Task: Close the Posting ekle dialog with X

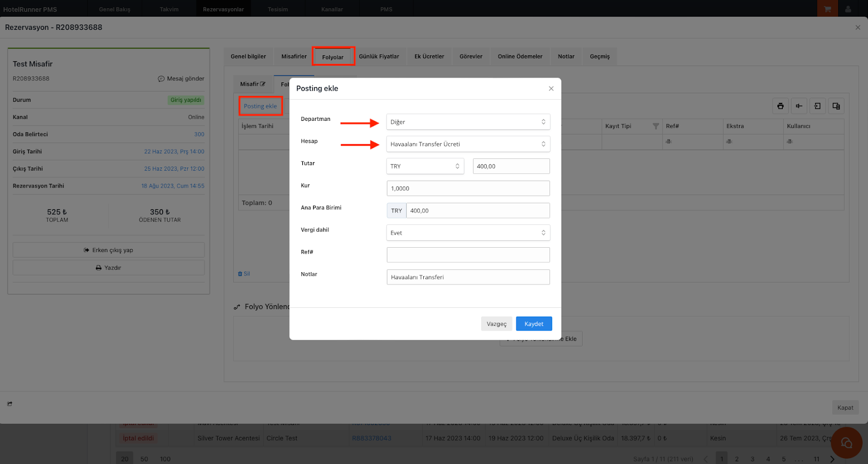Action: (551, 88)
